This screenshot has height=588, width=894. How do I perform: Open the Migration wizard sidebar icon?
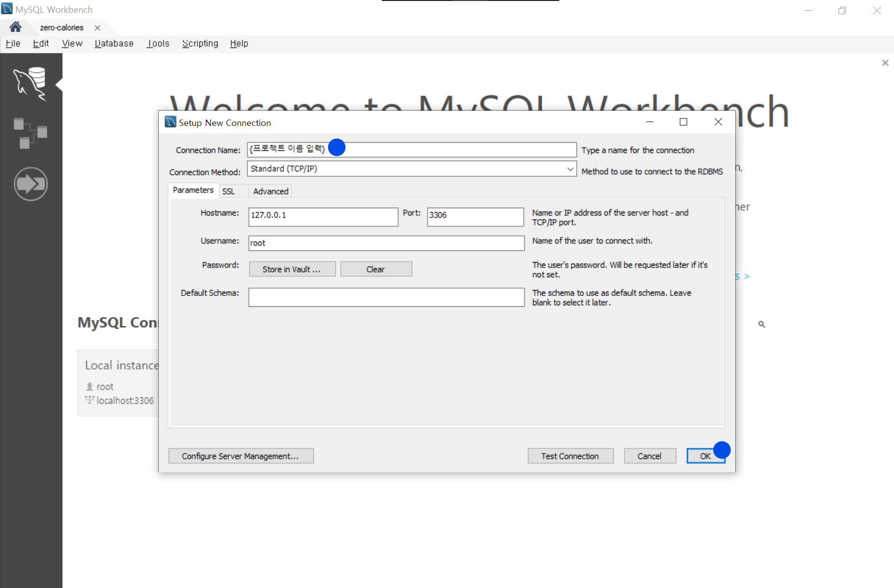pyautogui.click(x=30, y=184)
